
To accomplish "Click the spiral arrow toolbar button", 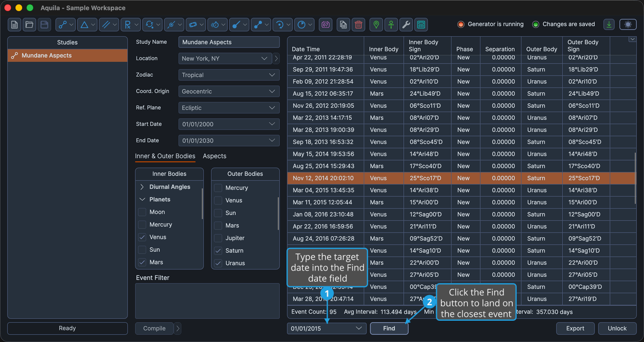I will pos(283,25).
